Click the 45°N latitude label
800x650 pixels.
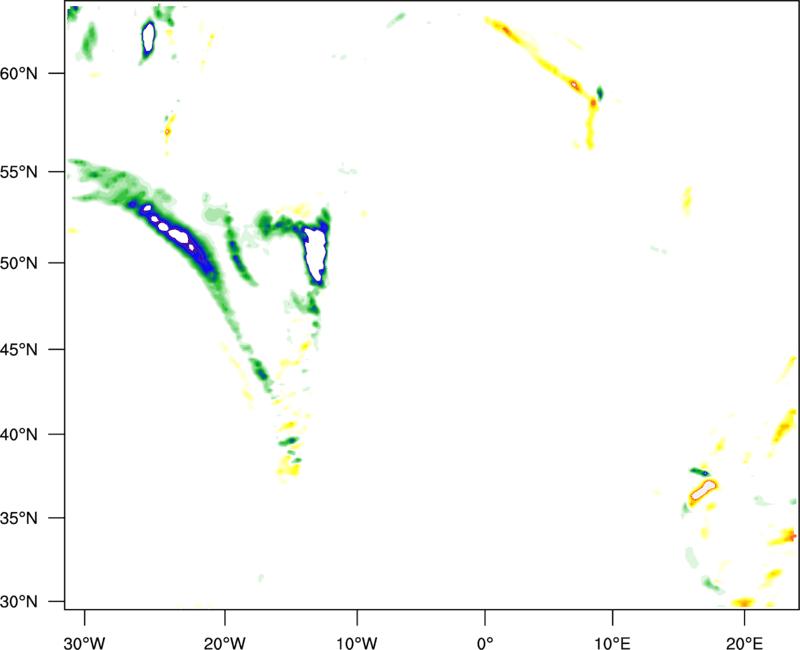pos(19,350)
